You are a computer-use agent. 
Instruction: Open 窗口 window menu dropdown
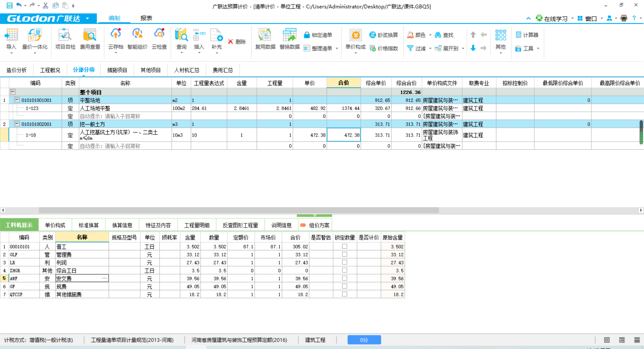click(x=602, y=18)
